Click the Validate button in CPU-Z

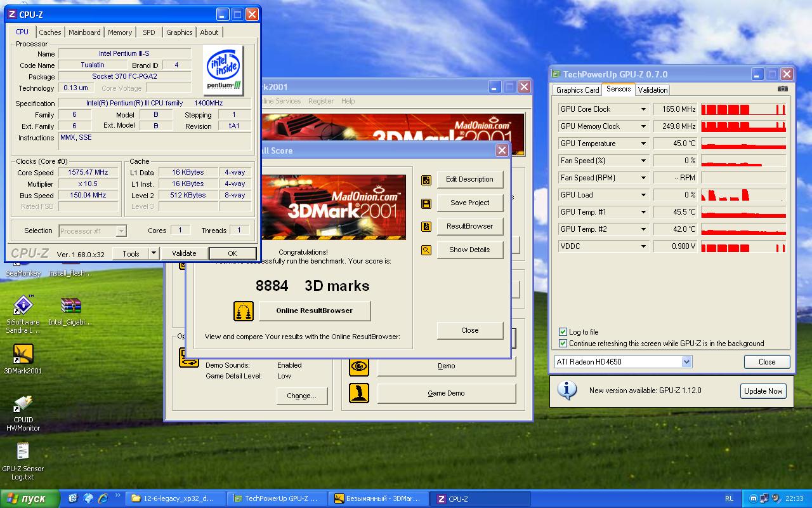pos(184,253)
